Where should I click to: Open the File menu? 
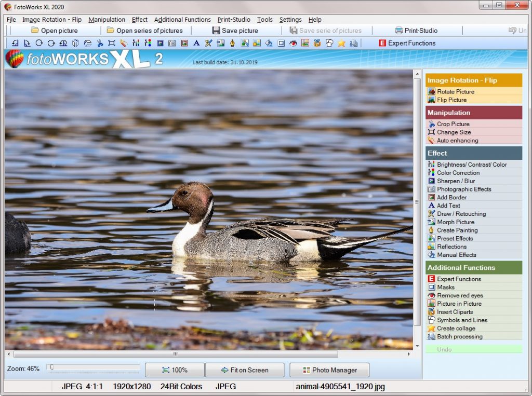tap(11, 19)
